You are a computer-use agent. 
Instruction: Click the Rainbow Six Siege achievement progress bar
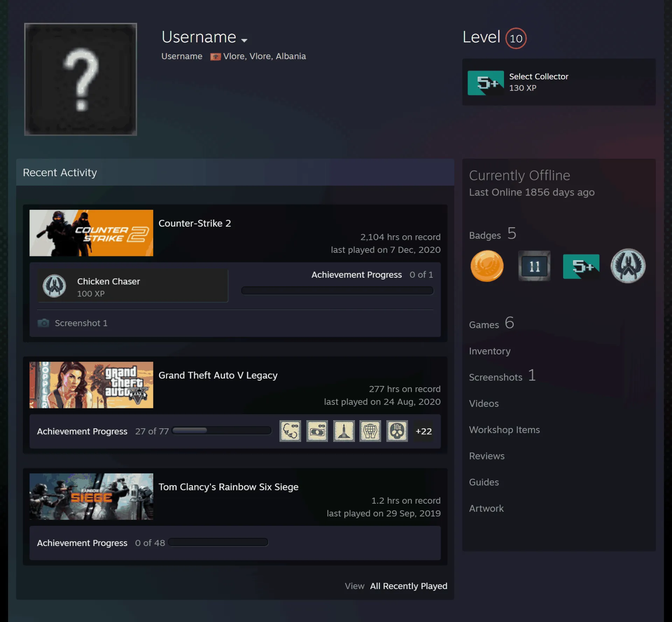coord(218,542)
